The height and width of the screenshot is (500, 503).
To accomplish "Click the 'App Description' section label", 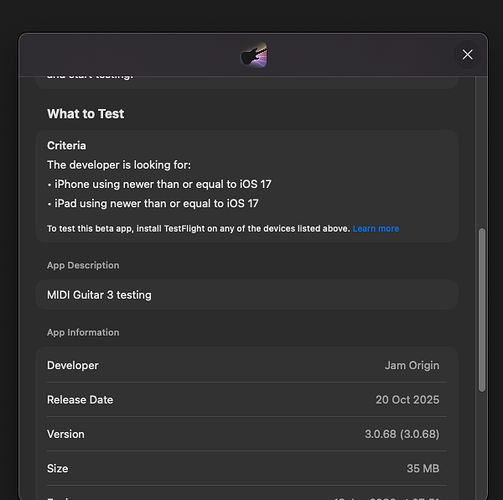I will [83, 265].
